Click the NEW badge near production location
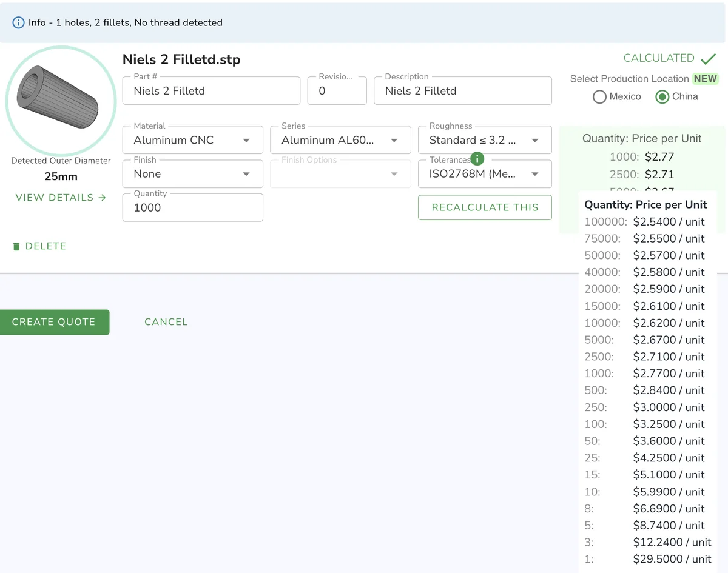The height and width of the screenshot is (573, 728). coord(706,79)
